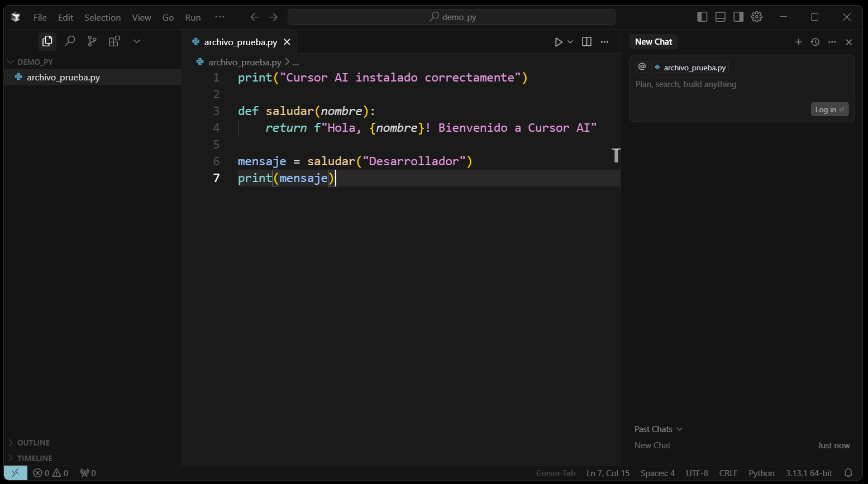The height and width of the screenshot is (484, 868).
Task: Click the breadcrumb ellipsis after archivo_prueba.py
Action: (x=296, y=63)
